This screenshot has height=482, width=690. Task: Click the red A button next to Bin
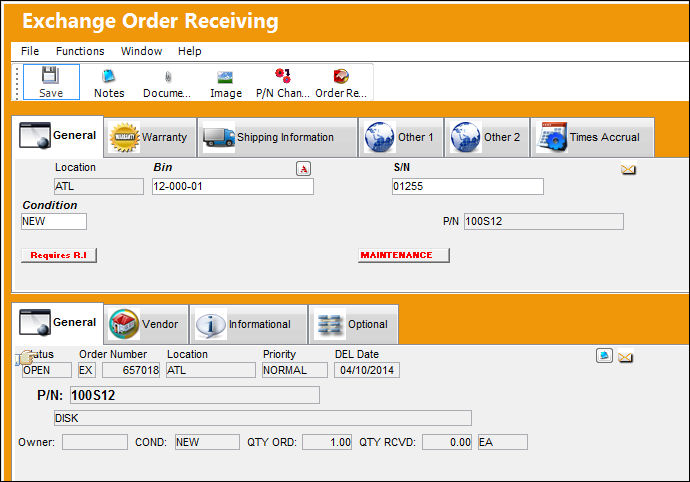point(304,169)
